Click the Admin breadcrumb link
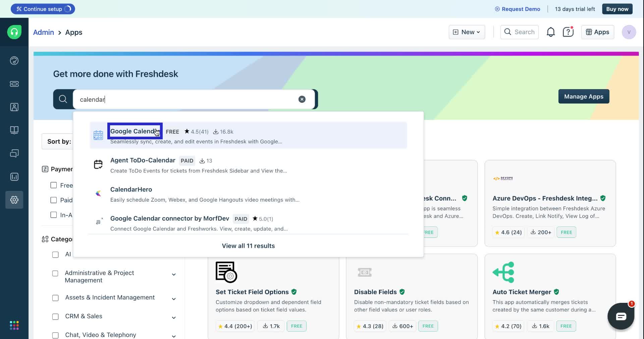The width and height of the screenshot is (644, 339). (44, 32)
